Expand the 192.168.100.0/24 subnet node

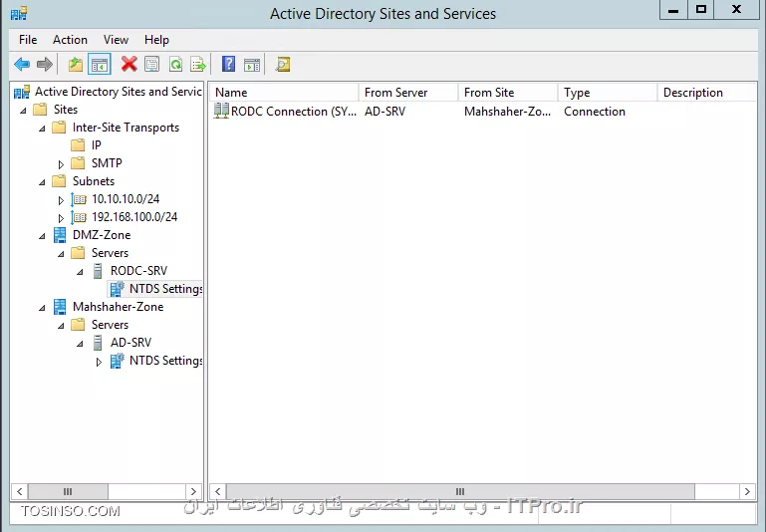(x=61, y=218)
